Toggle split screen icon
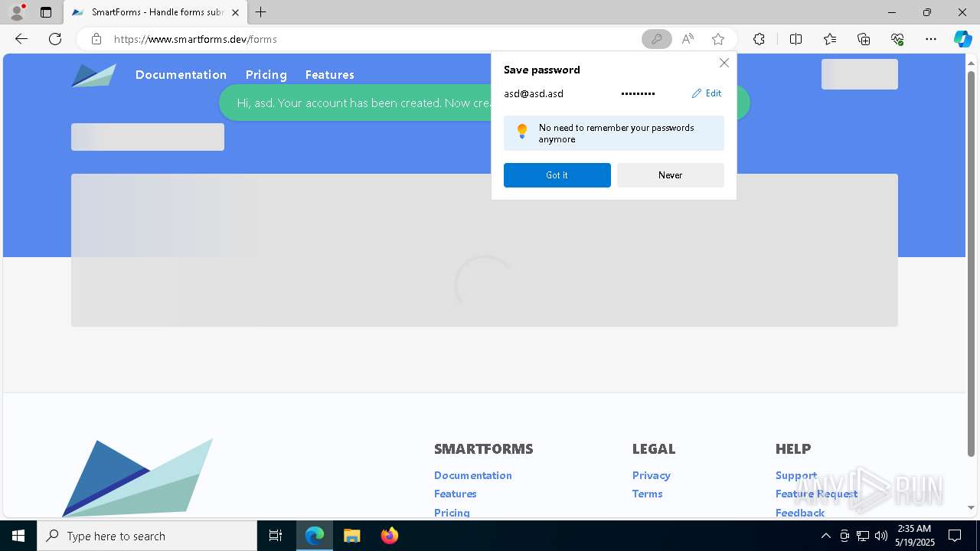Viewport: 980px width, 551px height. 795,39
